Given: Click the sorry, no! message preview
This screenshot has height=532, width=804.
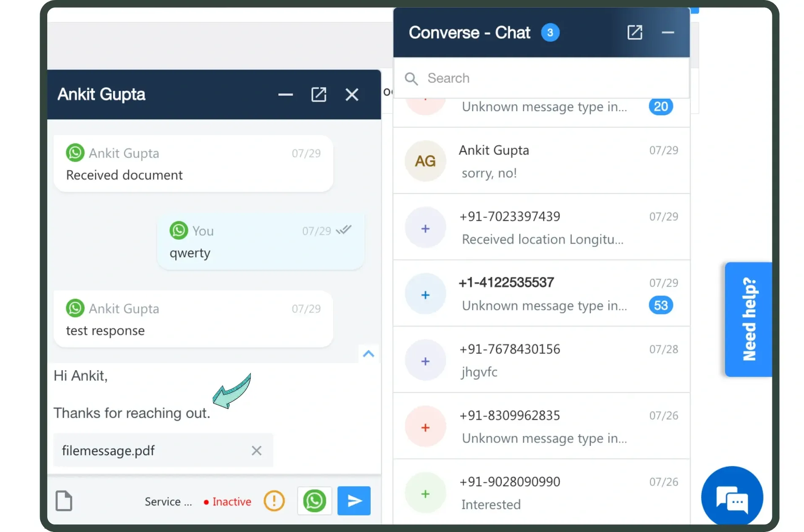Looking at the screenshot, I should tap(489, 173).
